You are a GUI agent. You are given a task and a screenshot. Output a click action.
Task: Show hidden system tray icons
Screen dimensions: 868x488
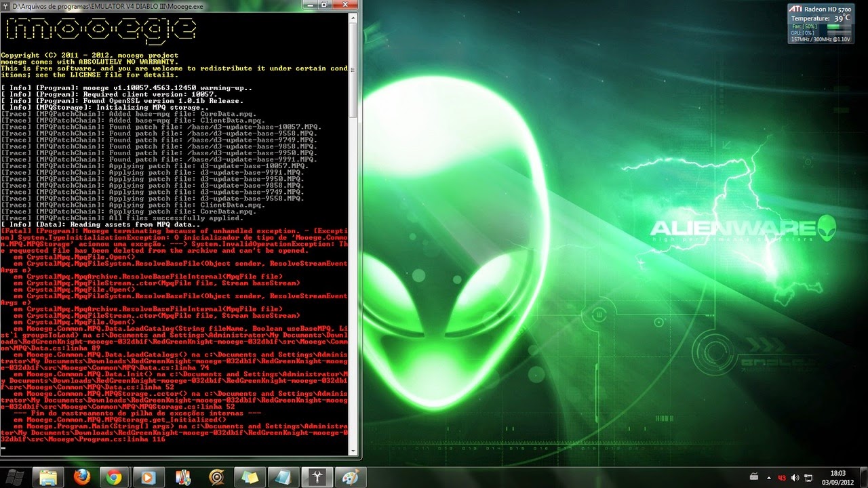click(x=768, y=477)
